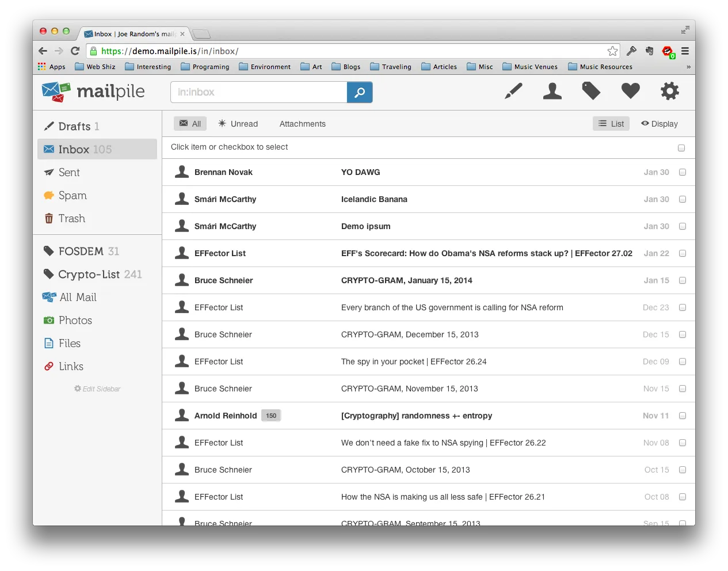Open the compose mail pen icon
This screenshot has height=571, width=728.
click(513, 91)
